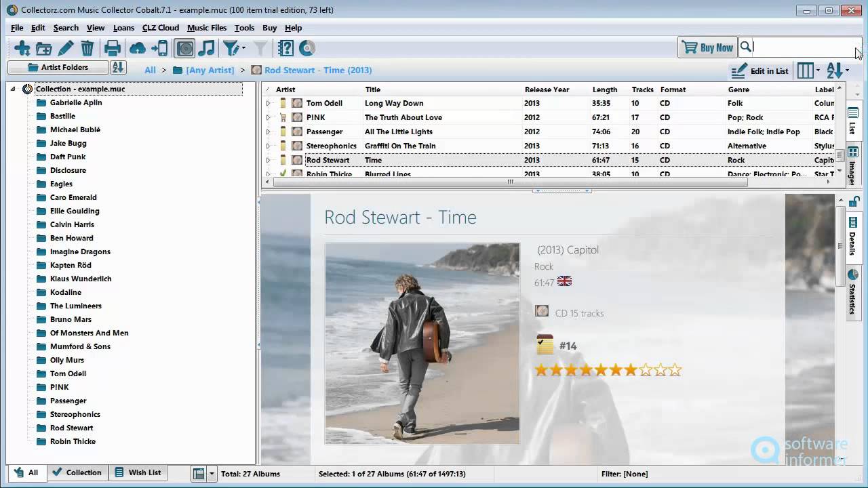
Task: Select the Collection status filter tab
Action: coord(77,472)
